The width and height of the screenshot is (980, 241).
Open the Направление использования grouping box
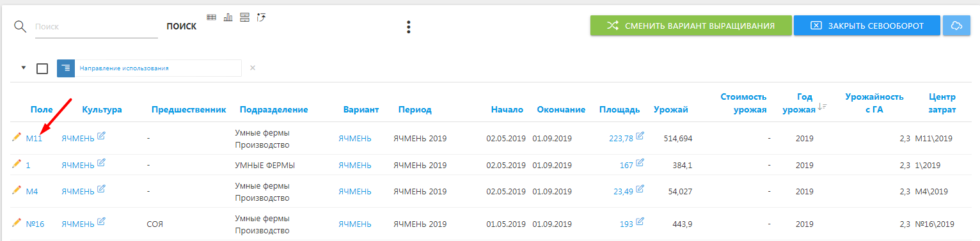pyautogui.click(x=158, y=68)
